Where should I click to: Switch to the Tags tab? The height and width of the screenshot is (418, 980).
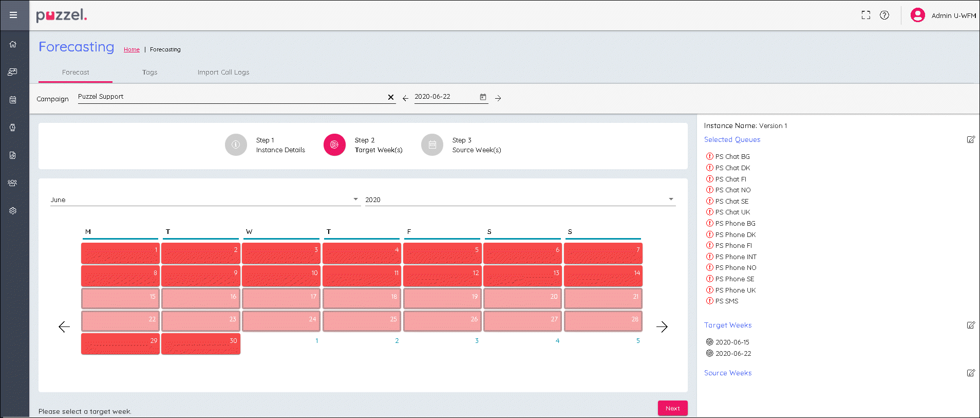(x=149, y=72)
